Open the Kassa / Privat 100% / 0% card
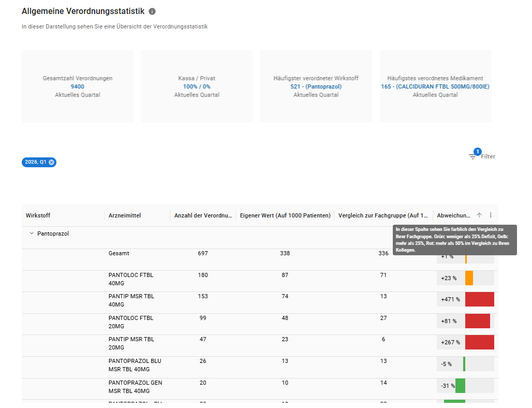 click(x=197, y=86)
